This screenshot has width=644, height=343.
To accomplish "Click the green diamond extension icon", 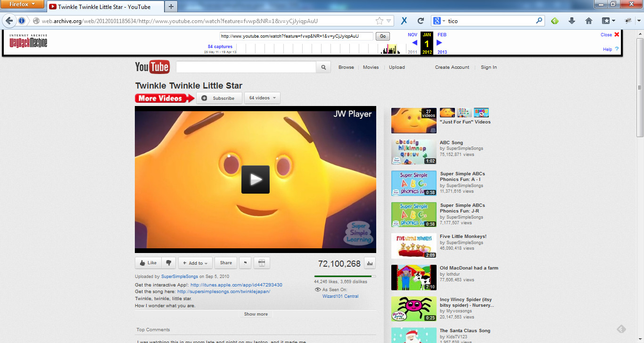I will [555, 21].
